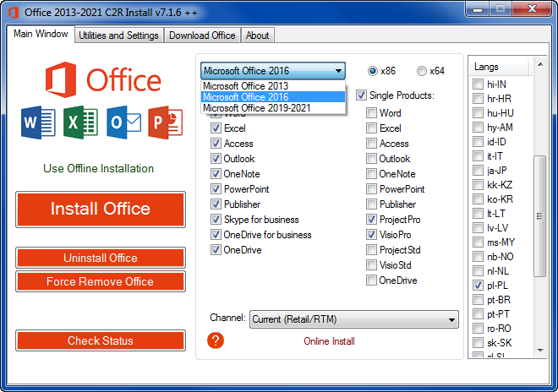
Task: Select the x86 architecture radio button
Action: coord(372,71)
